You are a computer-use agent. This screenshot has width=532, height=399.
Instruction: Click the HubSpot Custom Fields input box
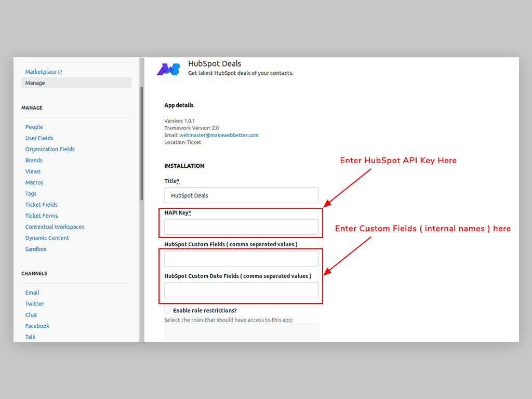coord(242,259)
